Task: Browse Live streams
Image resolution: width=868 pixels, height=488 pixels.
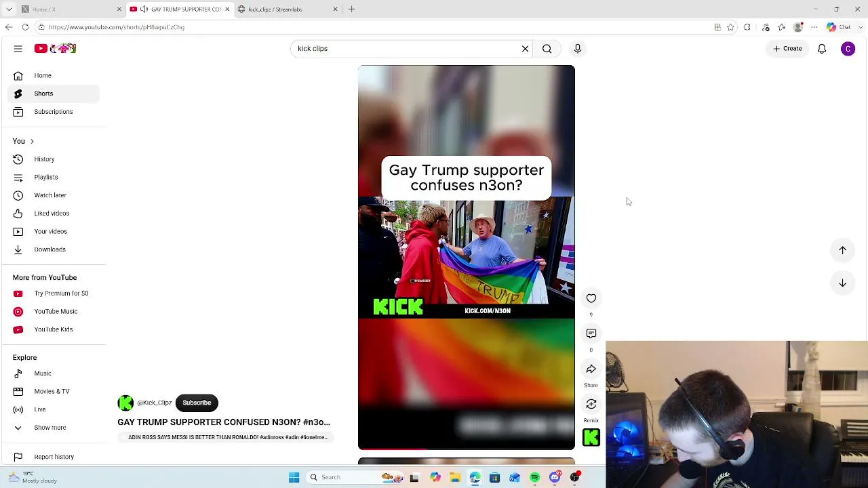Action: coord(54,409)
